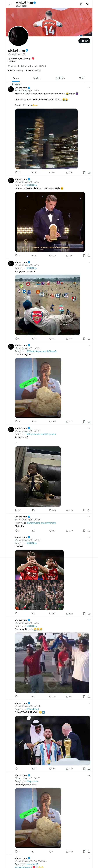
Task: Repost the "On this segment" post
Action: point(33,421)
